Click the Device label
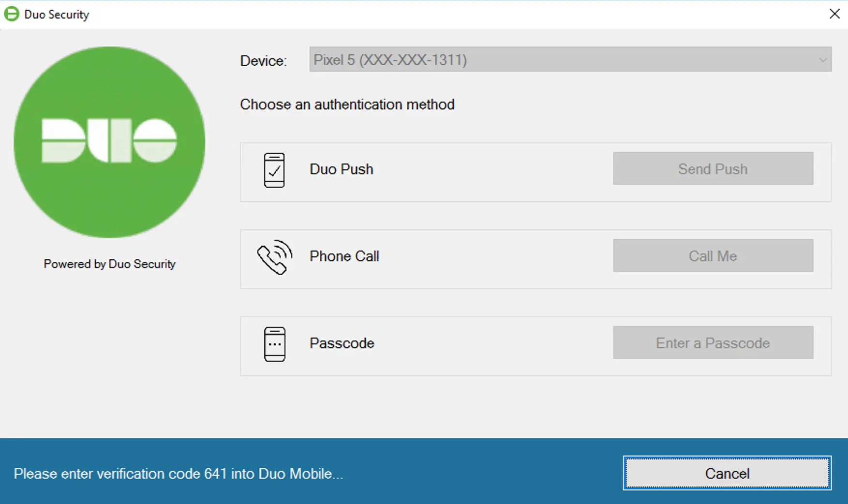 point(263,60)
